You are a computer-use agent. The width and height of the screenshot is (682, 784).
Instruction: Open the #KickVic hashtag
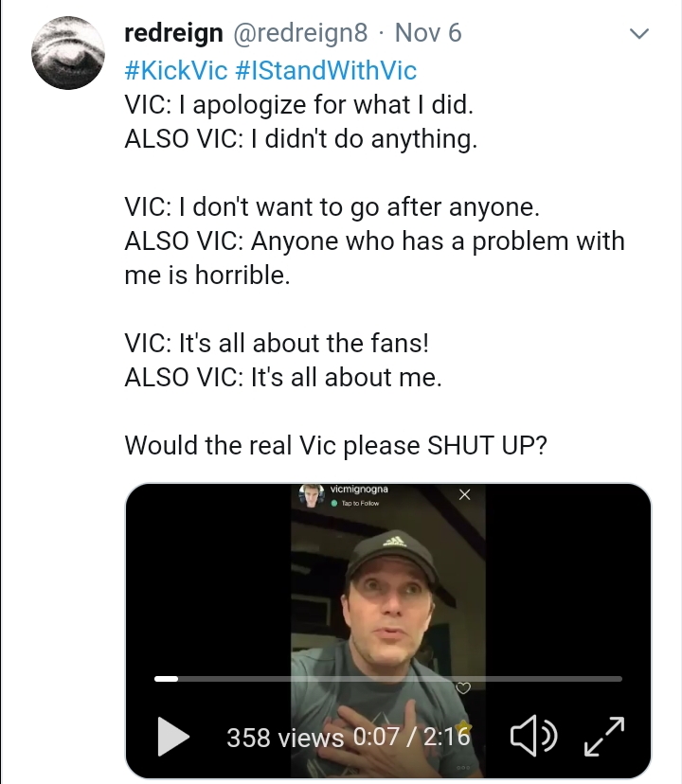pyautogui.click(x=175, y=69)
